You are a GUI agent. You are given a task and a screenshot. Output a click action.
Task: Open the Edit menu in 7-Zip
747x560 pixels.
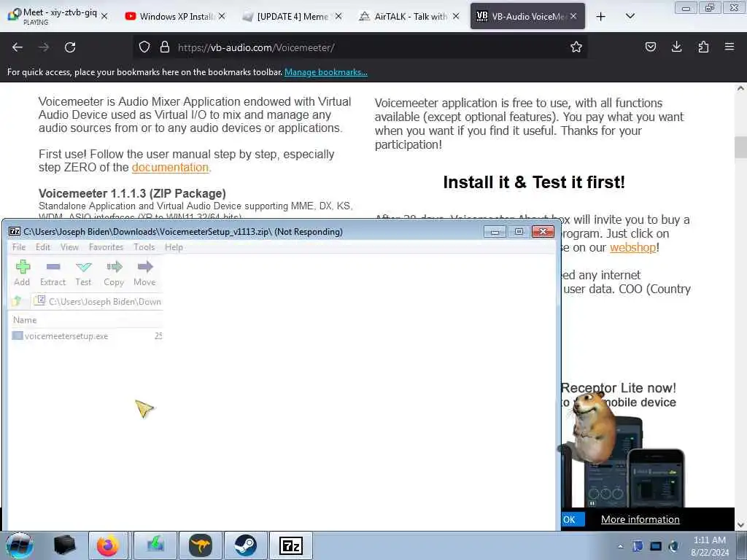(x=43, y=247)
